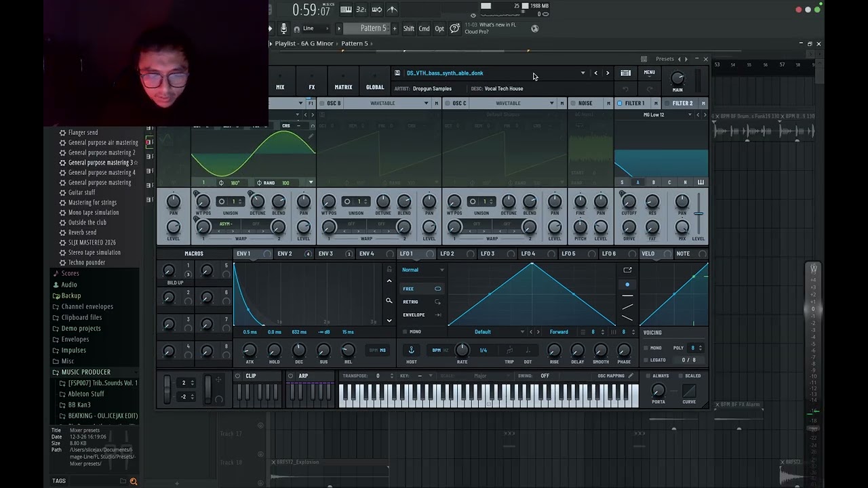Click the loop recording icon in toolbar

377,9
